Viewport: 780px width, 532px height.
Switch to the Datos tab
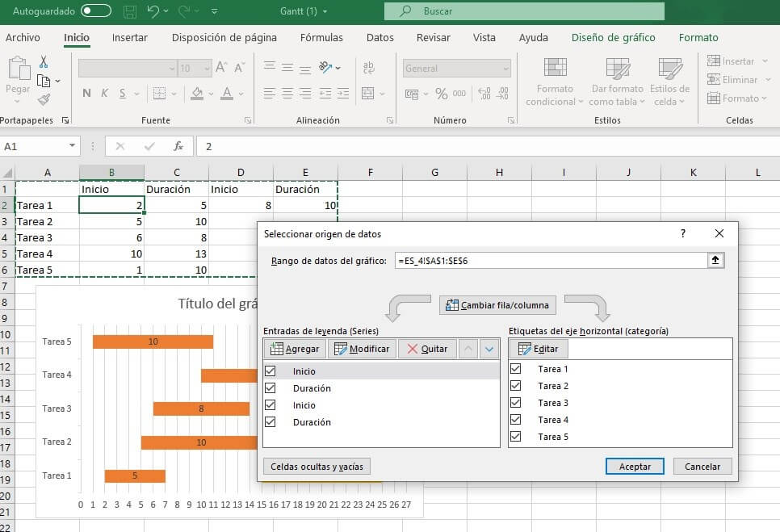380,38
